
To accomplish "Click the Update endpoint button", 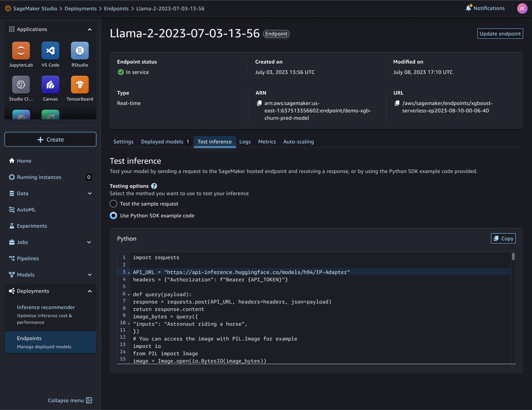I will (500, 34).
